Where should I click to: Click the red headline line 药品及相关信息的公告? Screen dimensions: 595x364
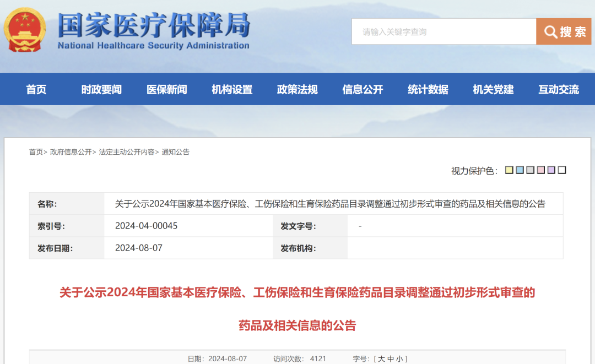[297, 325]
